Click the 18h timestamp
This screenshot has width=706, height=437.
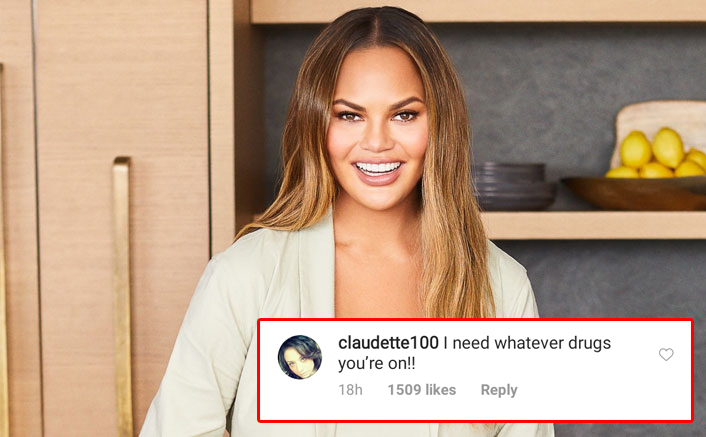click(x=350, y=390)
